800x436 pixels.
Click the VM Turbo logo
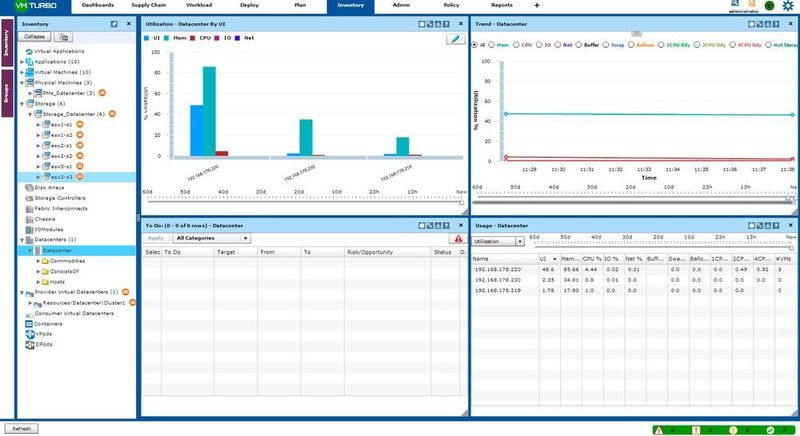point(35,6)
